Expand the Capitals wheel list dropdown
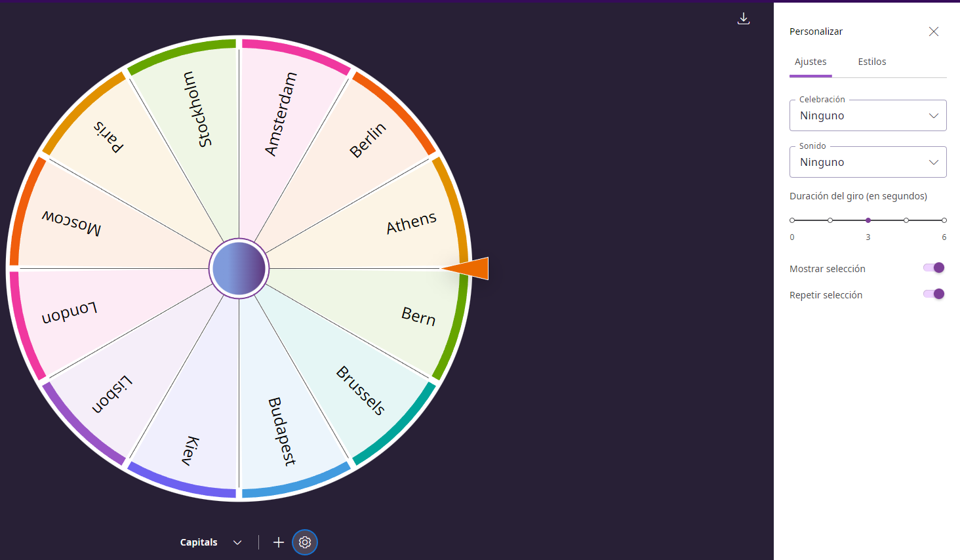This screenshot has height=560, width=960. pos(237,542)
